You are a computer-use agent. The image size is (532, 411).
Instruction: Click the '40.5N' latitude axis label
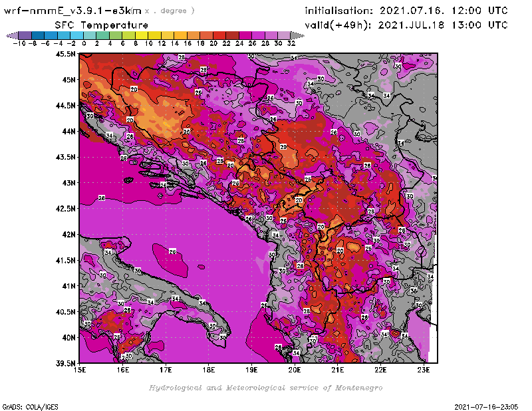(65, 312)
